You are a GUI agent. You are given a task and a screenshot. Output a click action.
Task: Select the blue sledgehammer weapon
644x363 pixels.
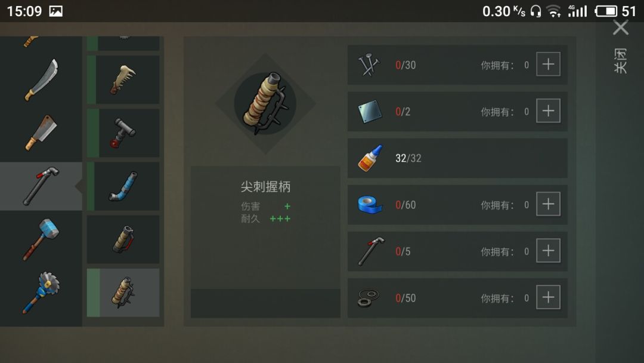coord(41,239)
